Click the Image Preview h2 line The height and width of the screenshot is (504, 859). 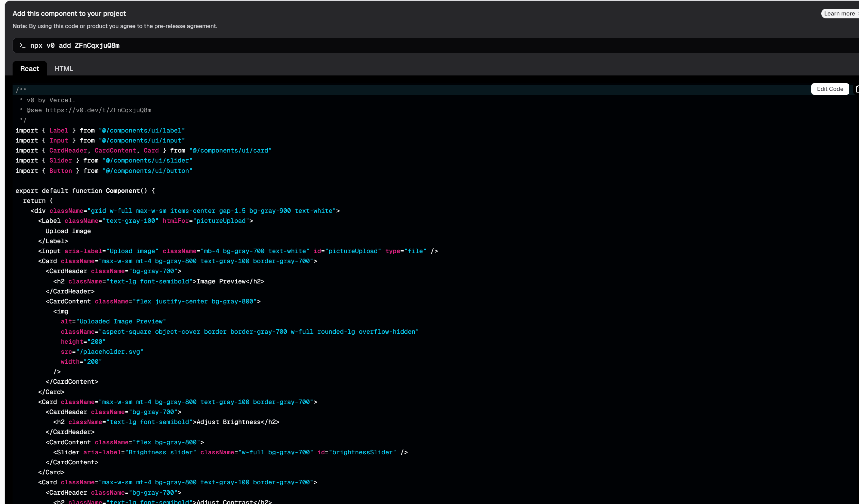click(159, 282)
